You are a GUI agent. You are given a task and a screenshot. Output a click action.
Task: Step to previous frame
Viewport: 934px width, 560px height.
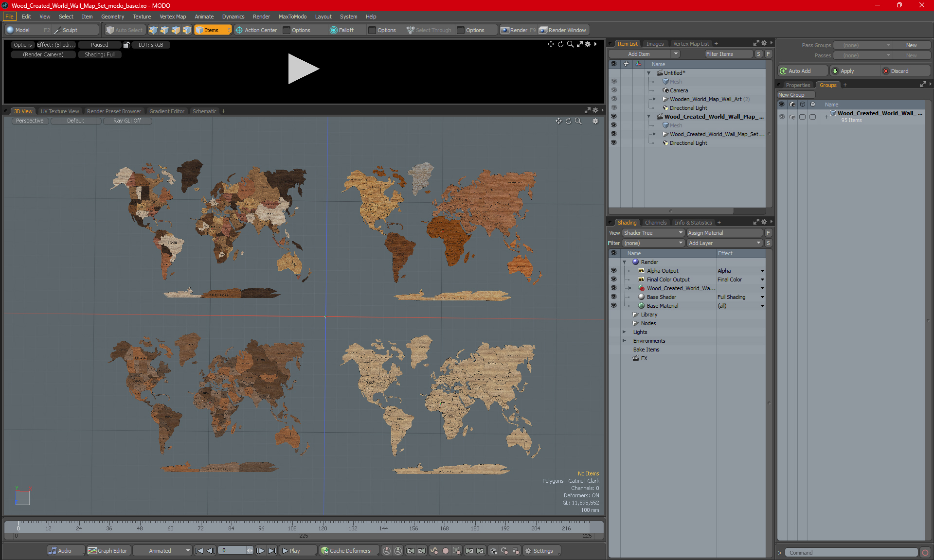pyautogui.click(x=211, y=551)
